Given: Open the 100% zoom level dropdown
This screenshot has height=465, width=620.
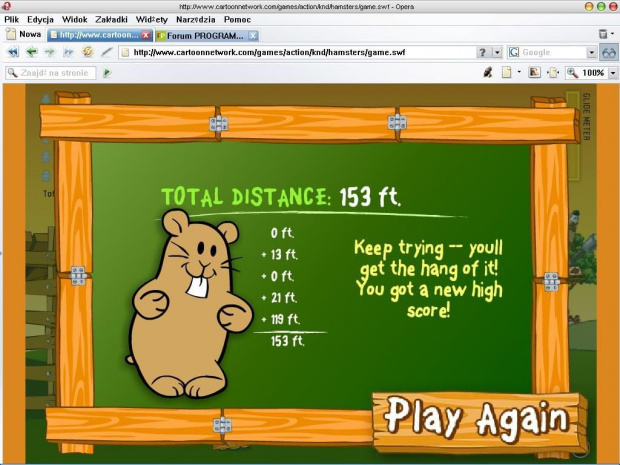Looking at the screenshot, I should coord(611,73).
